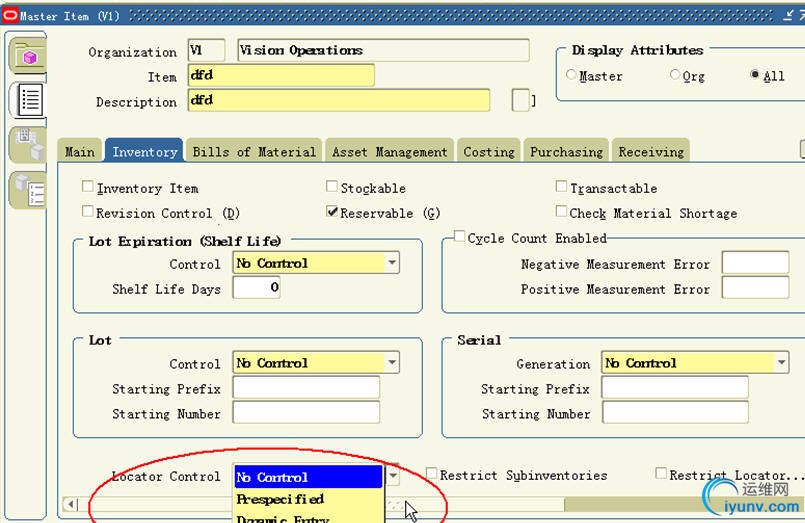This screenshot has height=523, width=805.
Task: Uncheck the Reservable checkbox
Action: [x=332, y=211]
